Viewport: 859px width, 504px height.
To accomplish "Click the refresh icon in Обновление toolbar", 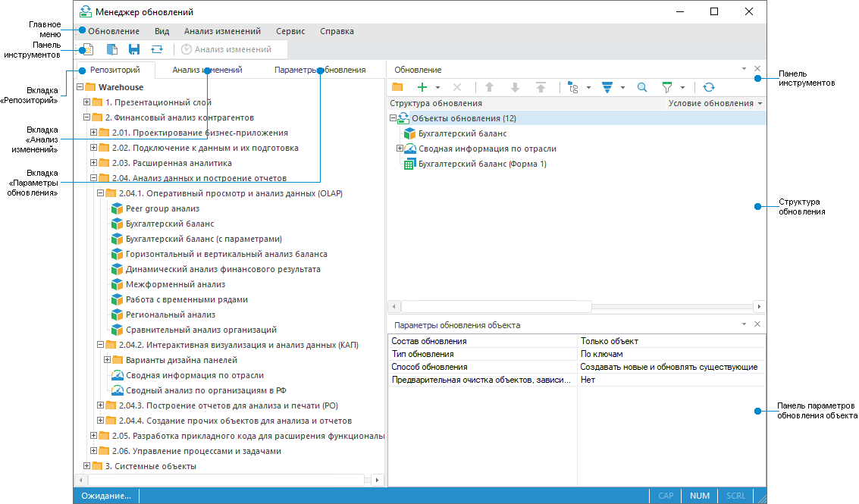I will [708, 88].
